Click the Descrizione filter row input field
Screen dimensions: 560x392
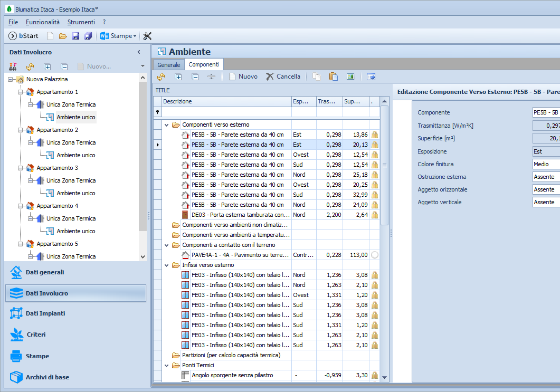coord(226,112)
